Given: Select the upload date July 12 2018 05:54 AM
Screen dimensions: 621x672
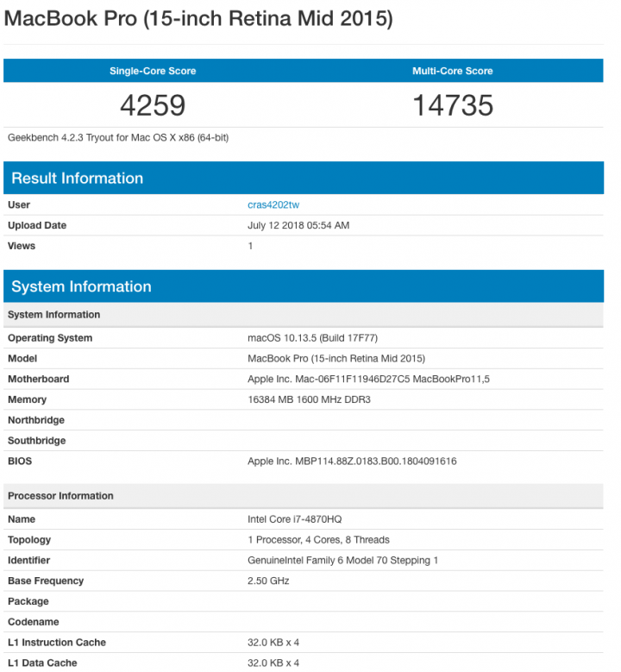Looking at the screenshot, I should (x=298, y=225).
